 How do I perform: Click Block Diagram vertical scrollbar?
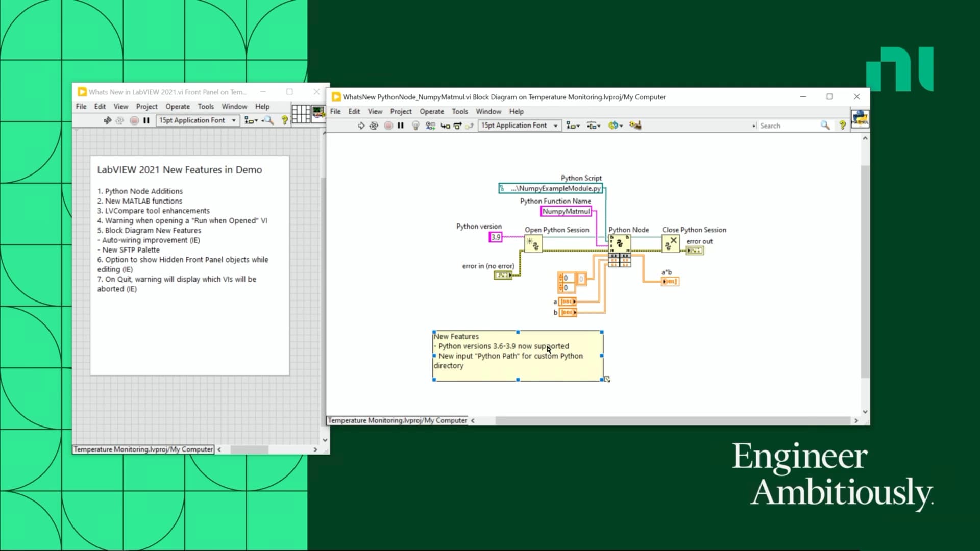click(865, 271)
